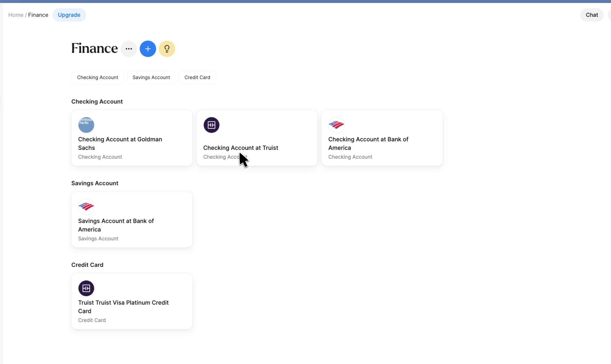Filter by Savings Account chip
Viewport: 611px width, 364px height.
[151, 78]
